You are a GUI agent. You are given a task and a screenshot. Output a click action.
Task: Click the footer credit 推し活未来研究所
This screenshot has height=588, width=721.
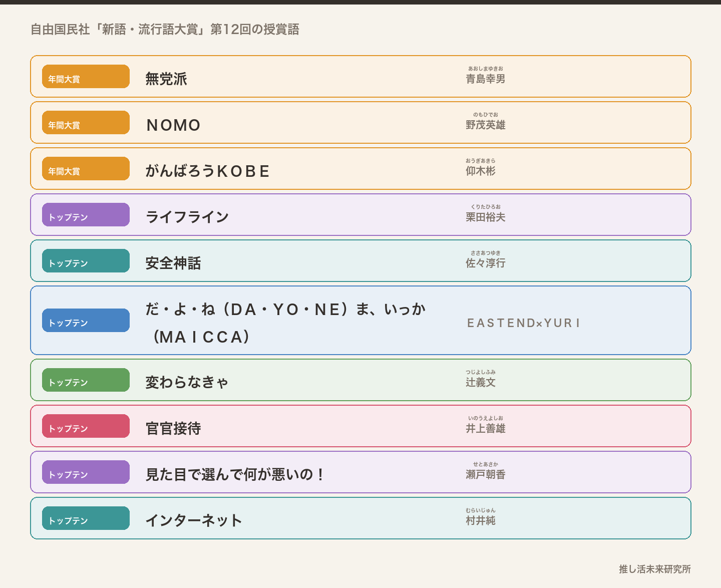pyautogui.click(x=655, y=569)
